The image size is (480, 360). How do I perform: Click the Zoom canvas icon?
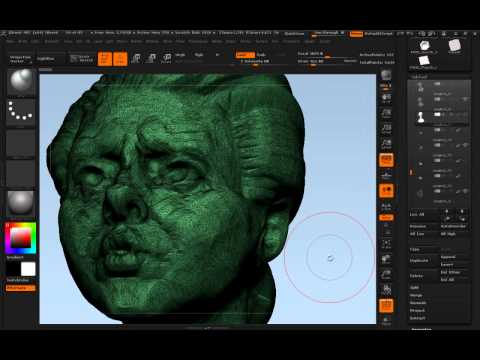click(x=386, y=113)
